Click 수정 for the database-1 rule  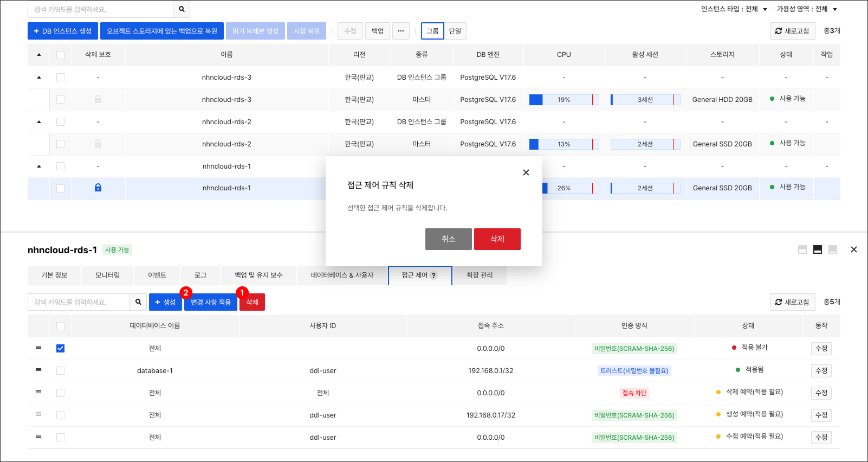[821, 371]
